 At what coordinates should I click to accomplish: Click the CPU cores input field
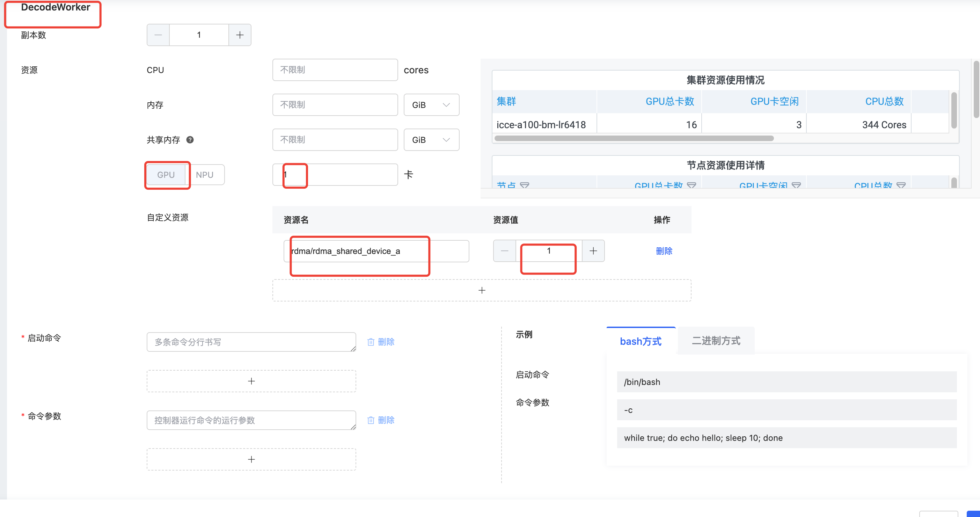coord(335,70)
